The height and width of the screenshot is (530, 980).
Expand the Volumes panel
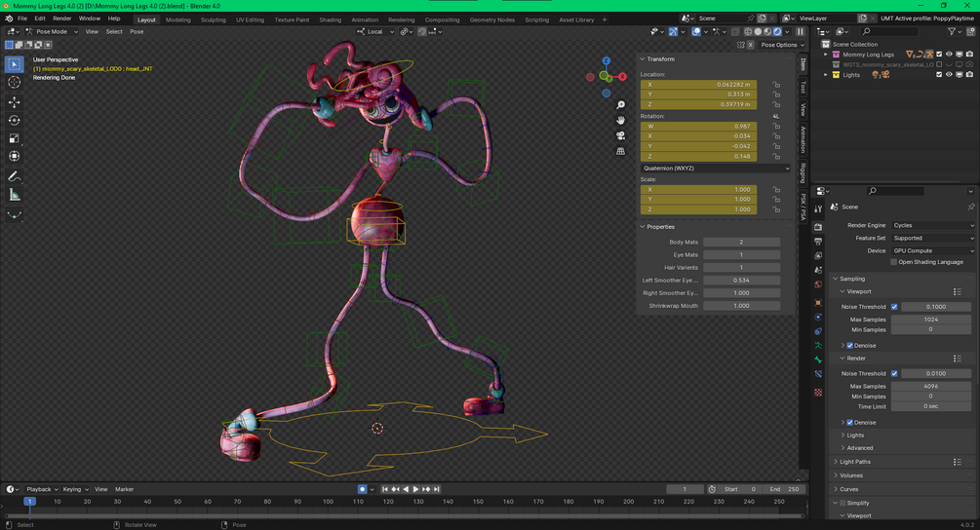coord(837,475)
